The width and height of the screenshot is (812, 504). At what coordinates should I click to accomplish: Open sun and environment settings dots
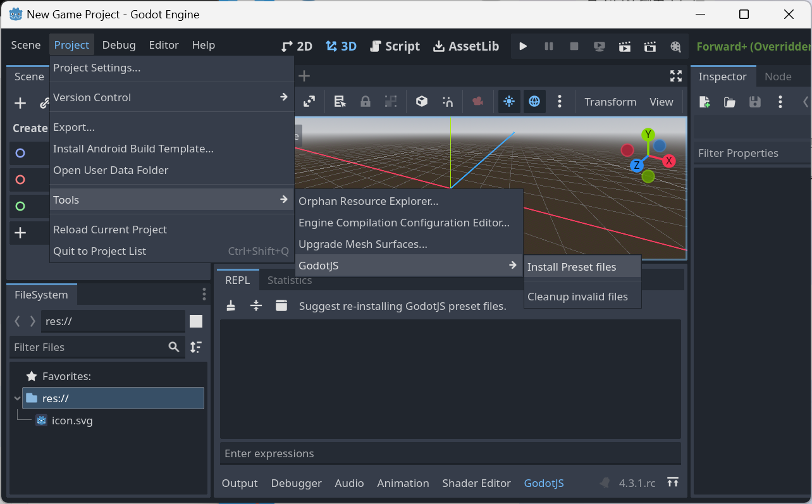click(560, 101)
